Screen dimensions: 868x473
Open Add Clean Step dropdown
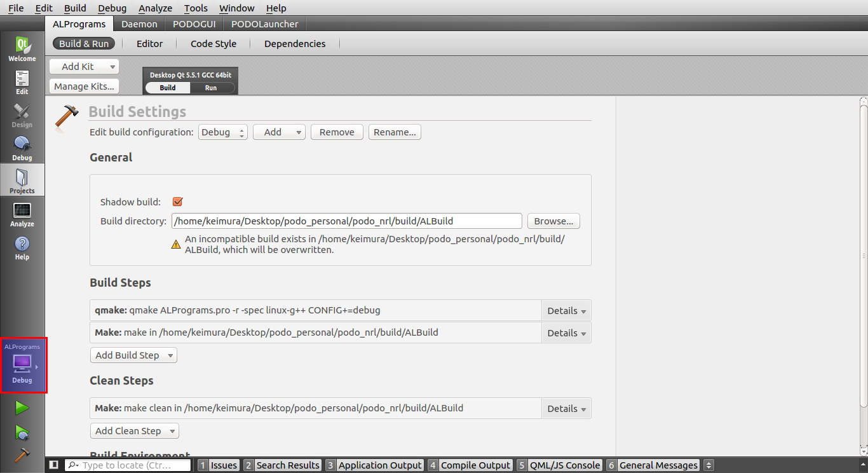135,431
